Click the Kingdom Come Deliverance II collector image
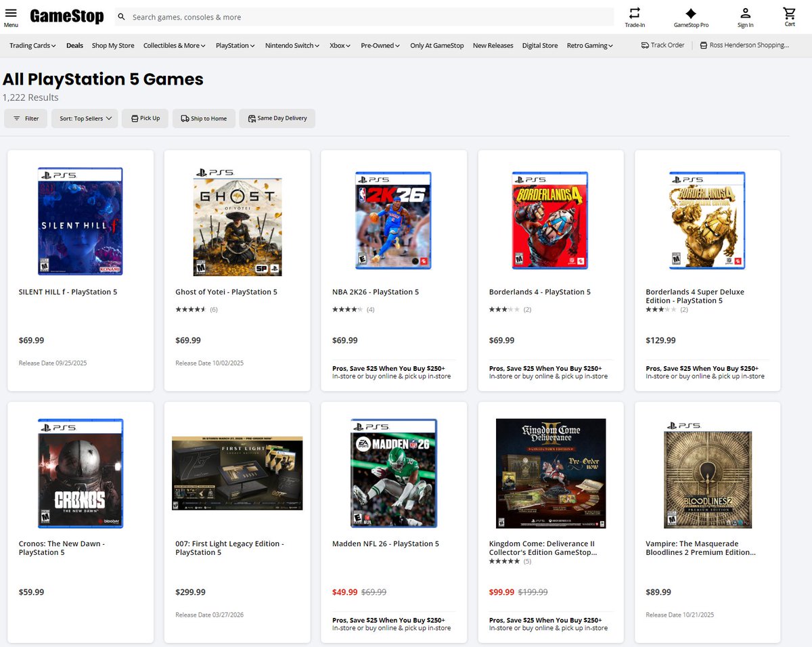The height and width of the screenshot is (647, 812). pyautogui.click(x=551, y=474)
